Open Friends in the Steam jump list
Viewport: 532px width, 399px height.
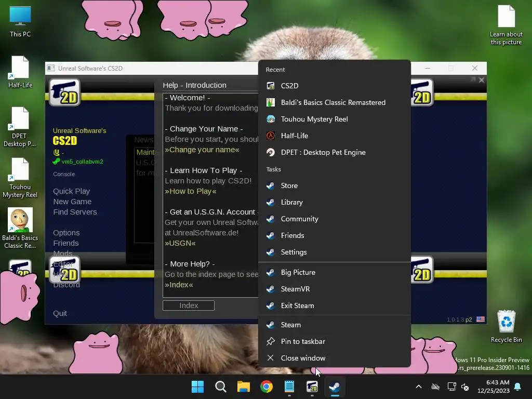334,235
